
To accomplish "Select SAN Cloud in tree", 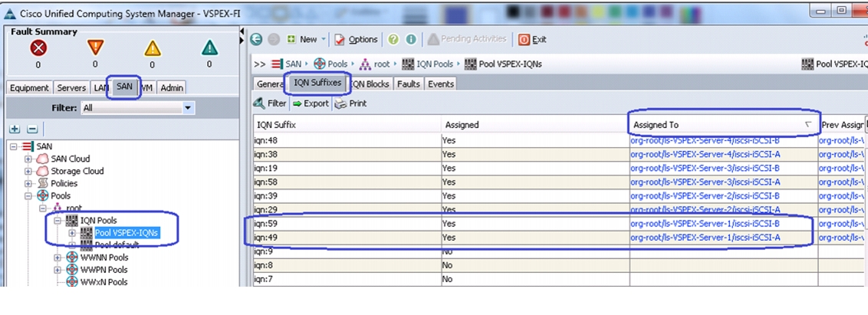I will pyautogui.click(x=71, y=159).
